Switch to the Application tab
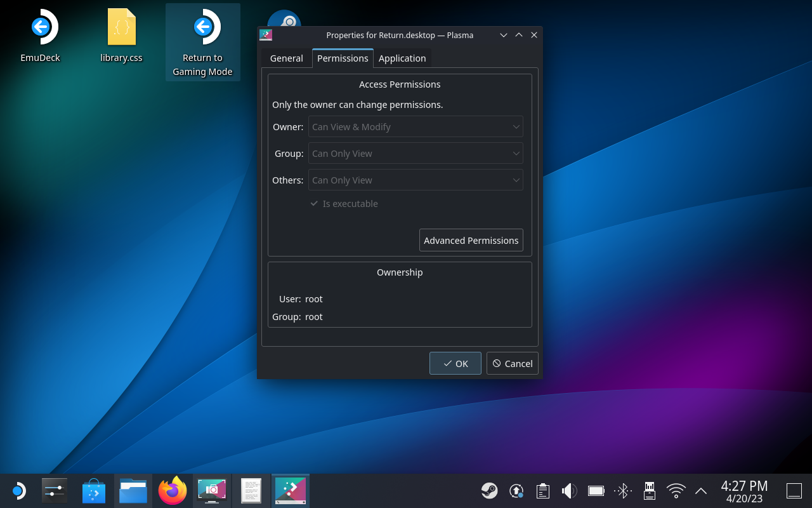Viewport: 812px width, 508px height. pyautogui.click(x=402, y=58)
